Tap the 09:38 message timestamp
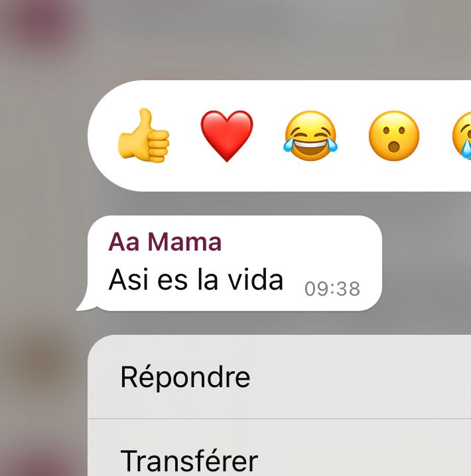 pyautogui.click(x=332, y=288)
